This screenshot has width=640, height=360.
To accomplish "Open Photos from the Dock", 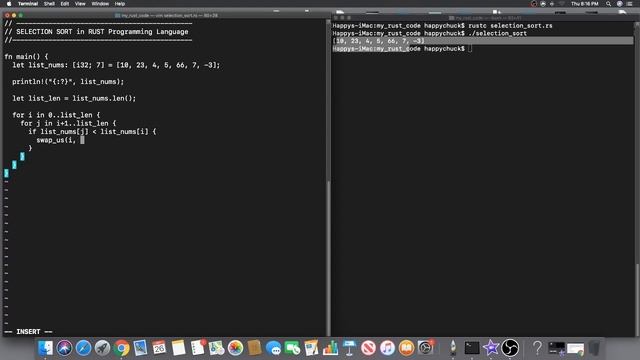I will (236, 348).
